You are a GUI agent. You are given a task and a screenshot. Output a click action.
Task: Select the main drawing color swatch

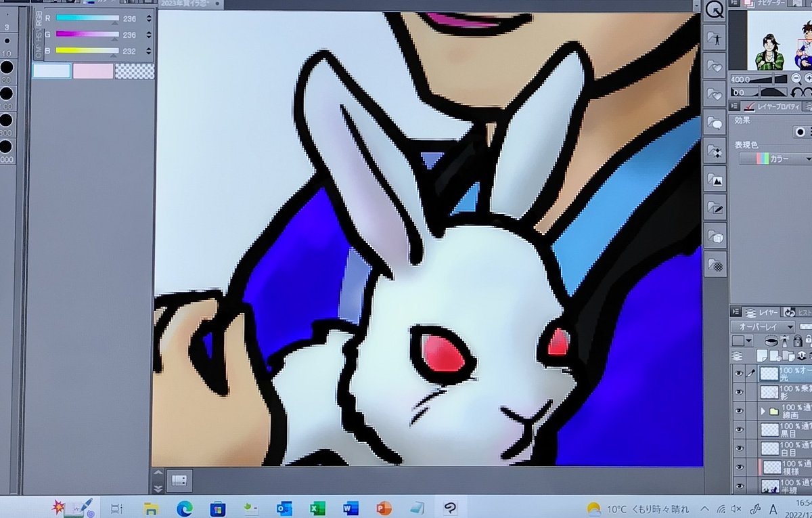[x=51, y=71]
